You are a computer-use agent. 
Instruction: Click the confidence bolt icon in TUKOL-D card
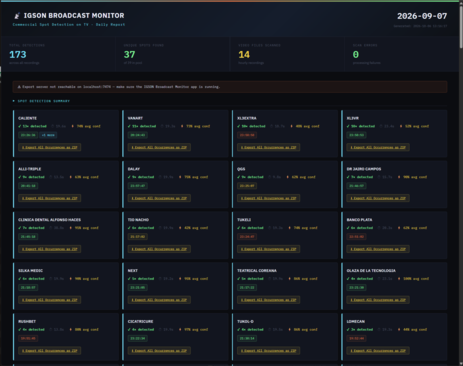click(x=289, y=330)
